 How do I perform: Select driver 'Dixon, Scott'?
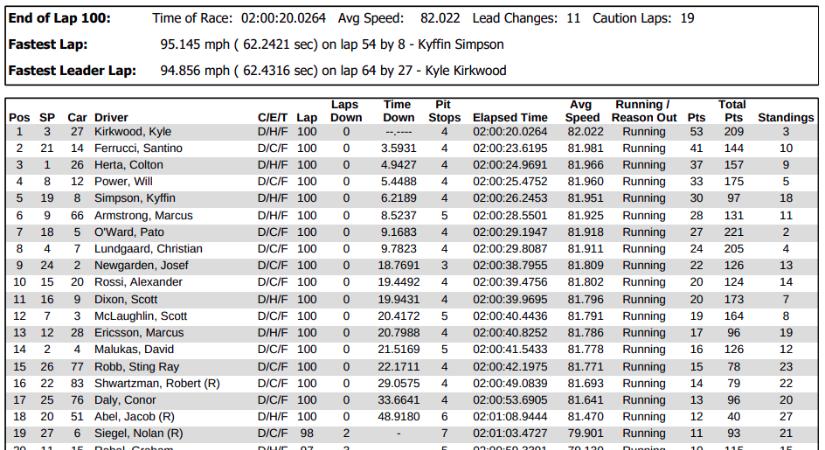[126, 299]
